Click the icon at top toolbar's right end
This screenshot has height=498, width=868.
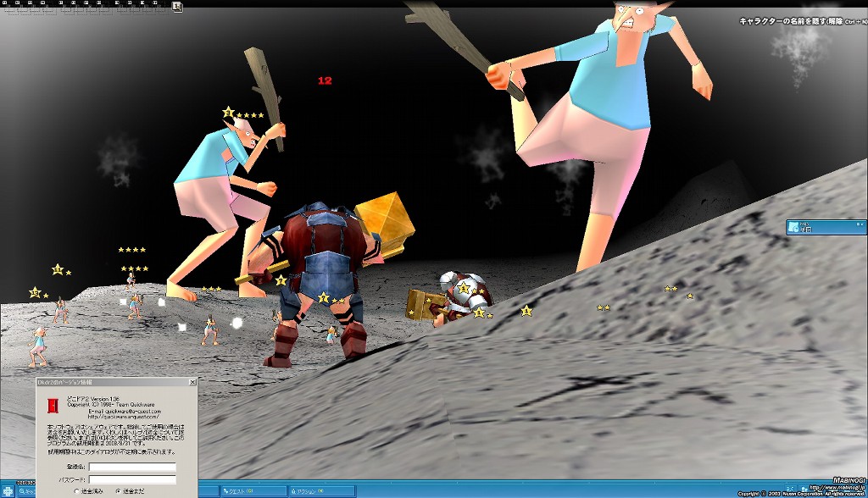[x=177, y=6]
